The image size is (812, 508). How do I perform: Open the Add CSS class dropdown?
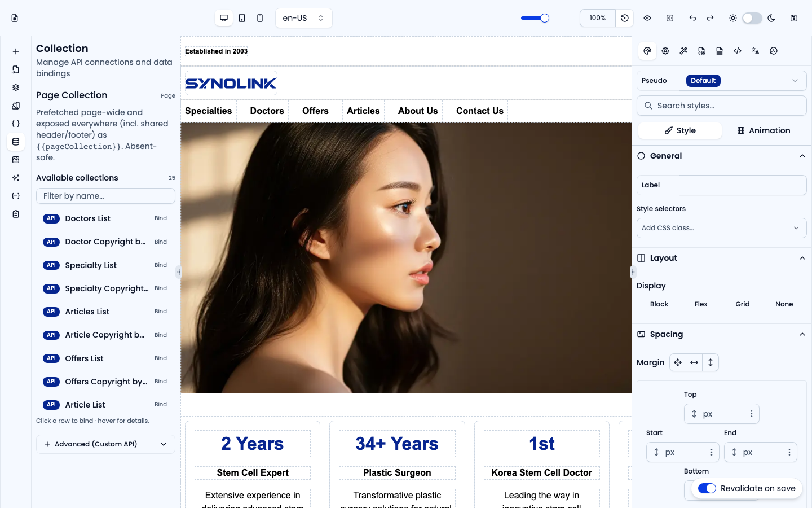point(722,228)
